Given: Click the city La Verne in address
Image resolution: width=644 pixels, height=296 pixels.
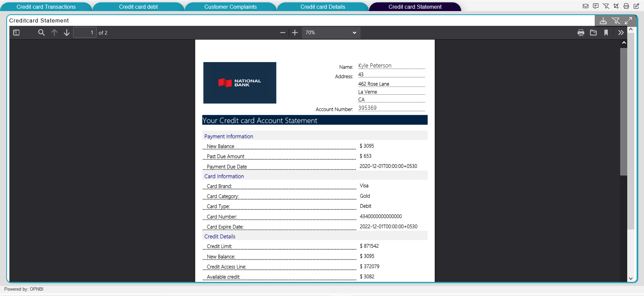Looking at the screenshot, I should [368, 92].
